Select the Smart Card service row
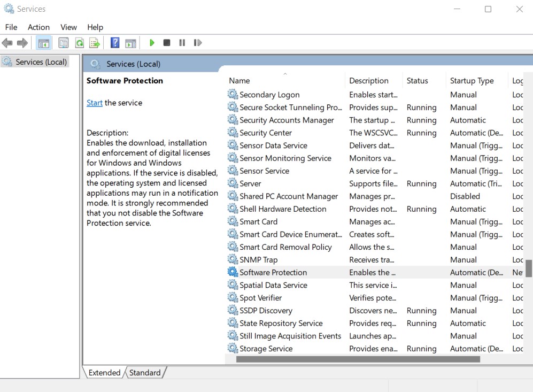The height and width of the screenshot is (392, 533). [x=258, y=221]
